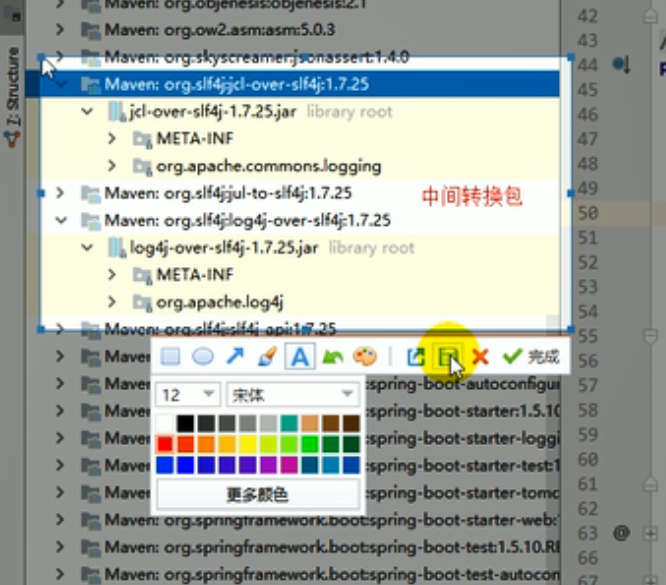Screen dimensions: 666x585
Task: Save the screenshot to file
Action: pos(448,357)
